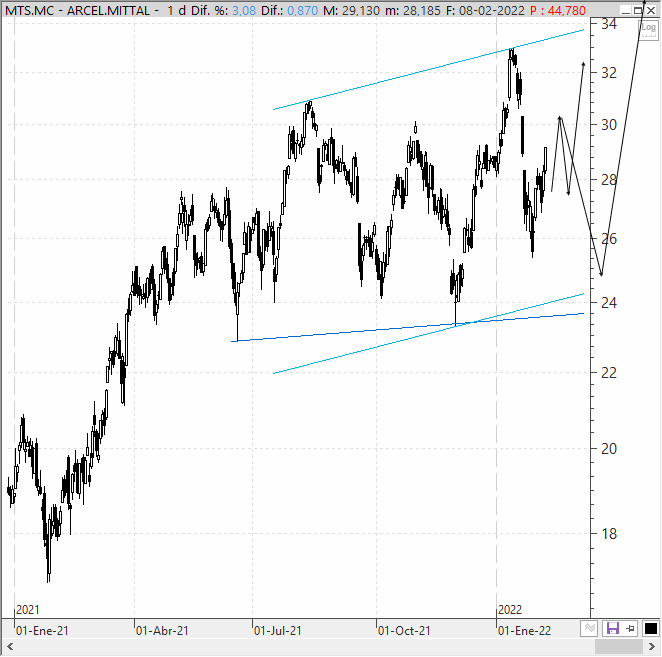Click the double chevron button below the price axis
Image resolution: width=662 pixels, height=657 pixels.
[590, 628]
